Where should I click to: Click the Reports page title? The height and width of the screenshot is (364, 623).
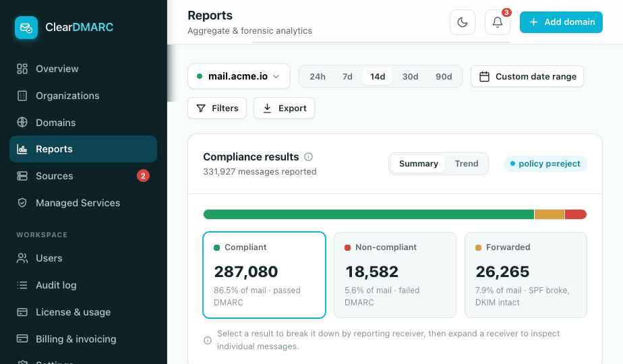click(210, 16)
